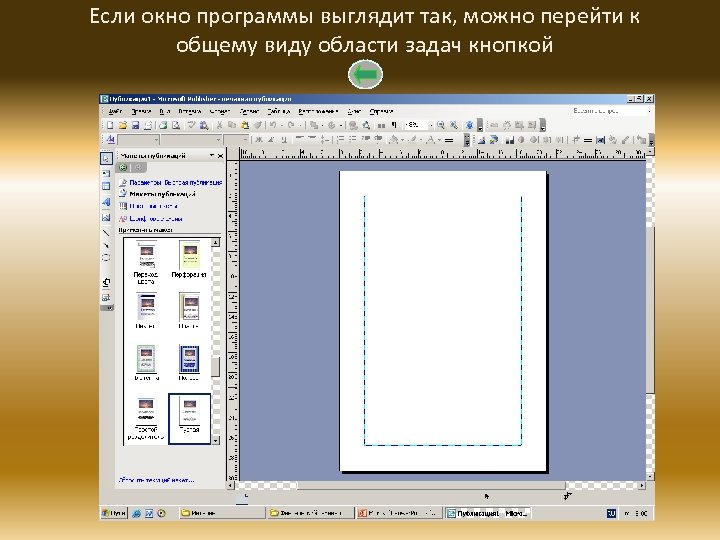Open the font size combo box
720x540 pixels.
(246, 140)
